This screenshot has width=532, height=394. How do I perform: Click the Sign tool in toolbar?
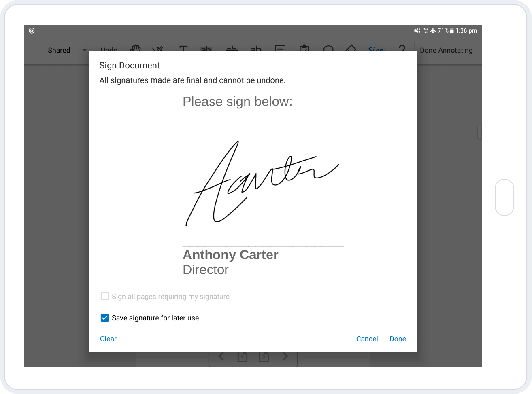click(376, 49)
